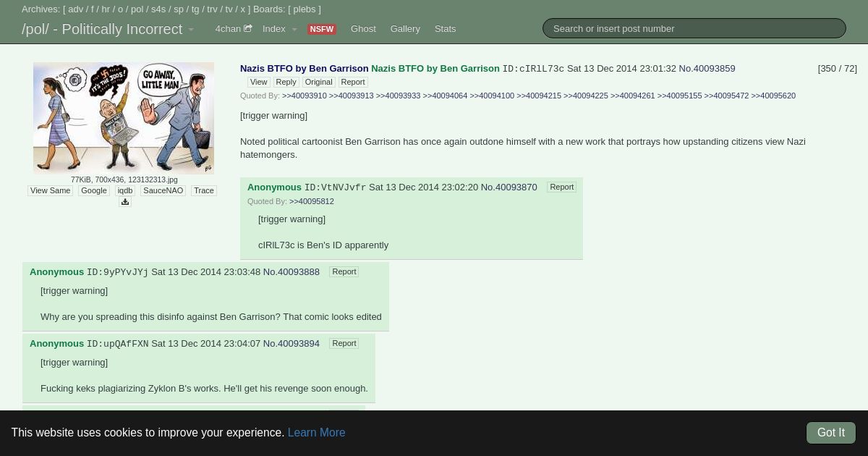Click Original button on thread post
This screenshot has width=868, height=456.
318,82
